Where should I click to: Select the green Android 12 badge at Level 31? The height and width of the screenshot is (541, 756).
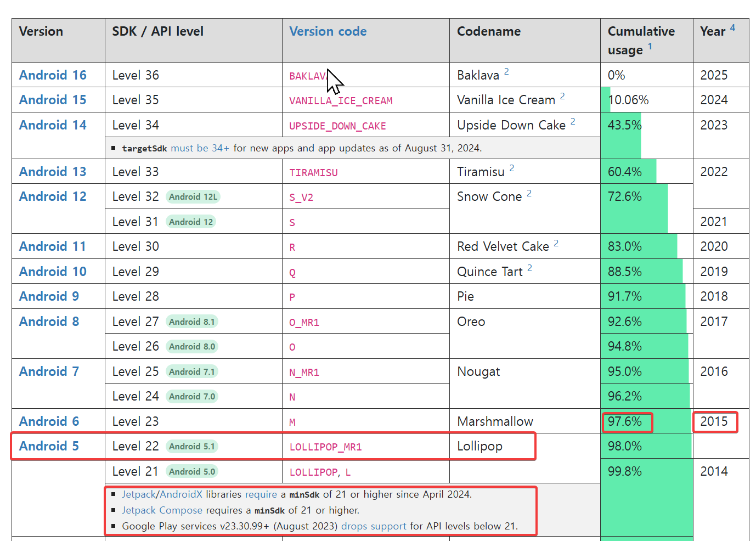click(191, 222)
